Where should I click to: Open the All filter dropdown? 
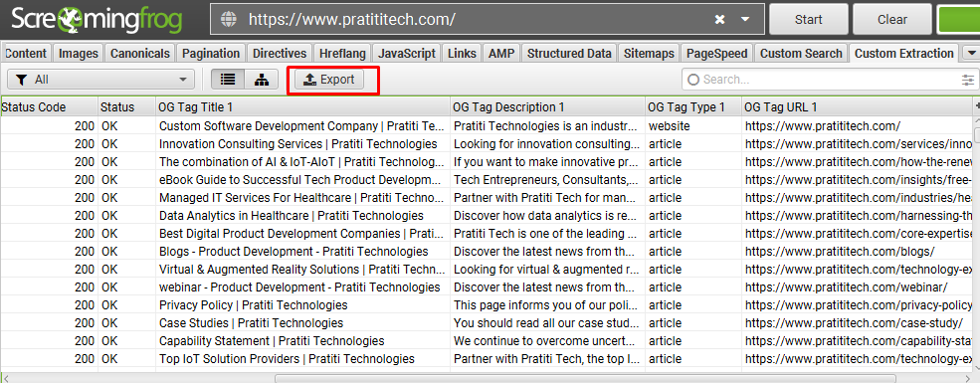tap(100, 80)
